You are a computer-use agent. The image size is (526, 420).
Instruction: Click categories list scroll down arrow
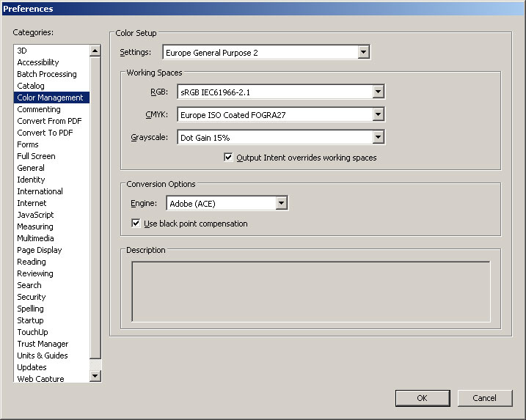(95, 376)
